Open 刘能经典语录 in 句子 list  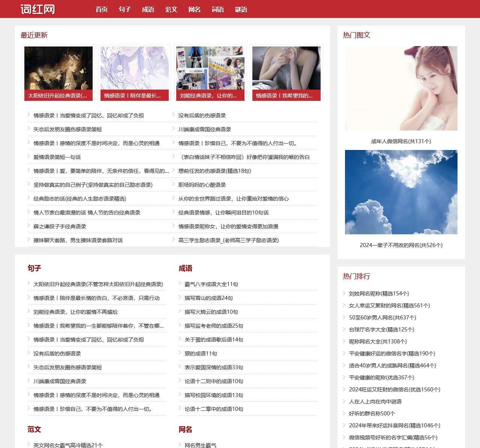click(75, 312)
